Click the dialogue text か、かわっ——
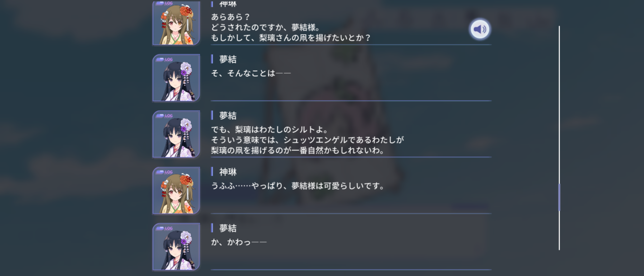The height and width of the screenshot is (276, 644). point(239,242)
